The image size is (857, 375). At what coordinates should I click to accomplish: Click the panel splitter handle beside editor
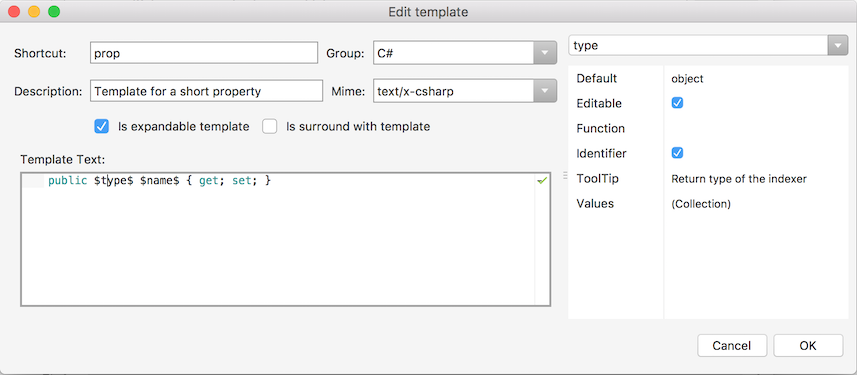tap(565, 175)
